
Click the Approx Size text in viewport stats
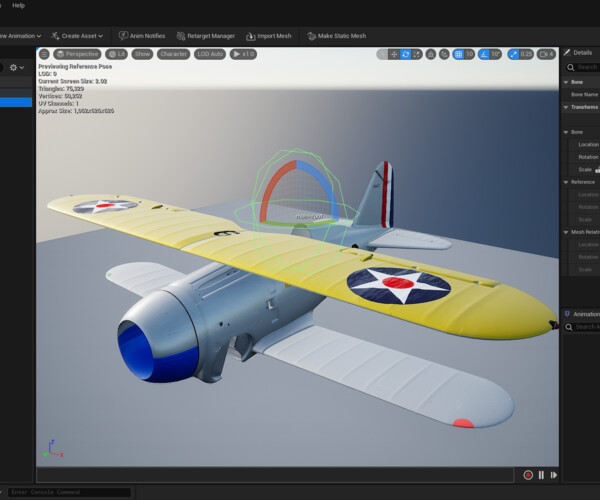coord(76,111)
